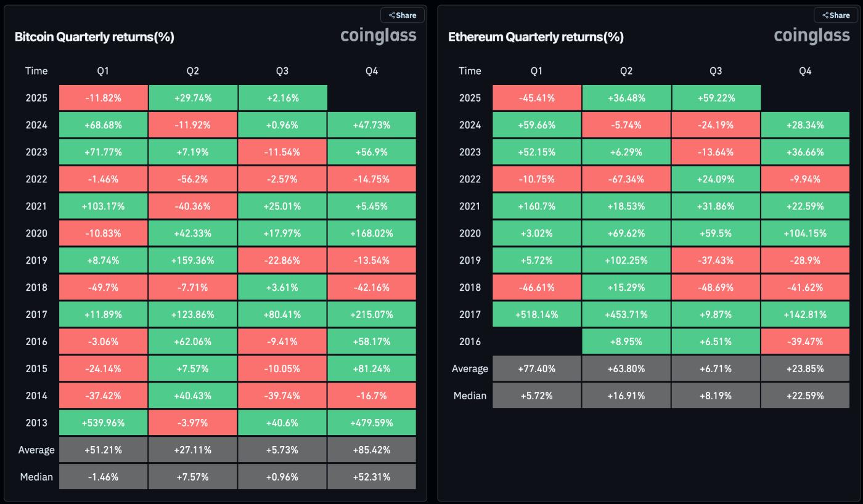Select the Average row label on Bitcoin panel
This screenshot has height=504, width=863.
point(36,450)
